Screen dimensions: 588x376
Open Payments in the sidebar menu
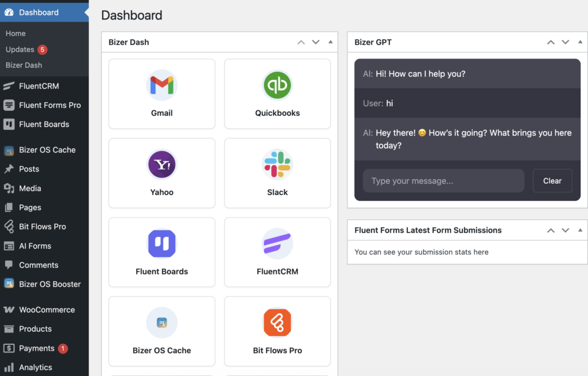37,348
